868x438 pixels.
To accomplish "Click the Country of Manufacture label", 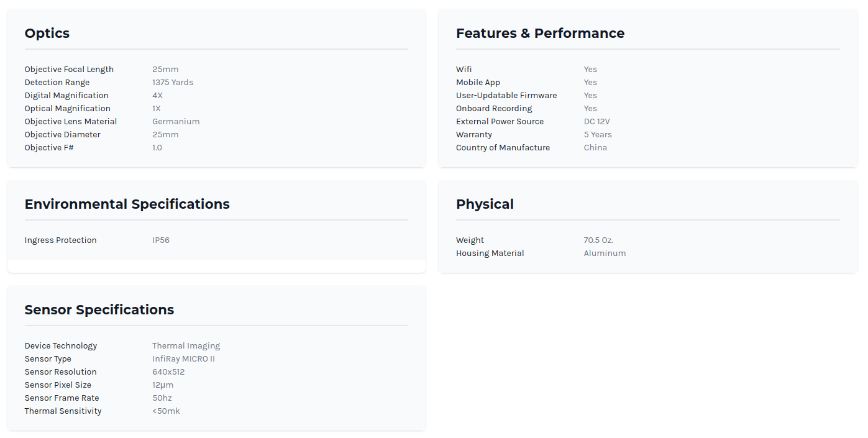I will coord(503,148).
